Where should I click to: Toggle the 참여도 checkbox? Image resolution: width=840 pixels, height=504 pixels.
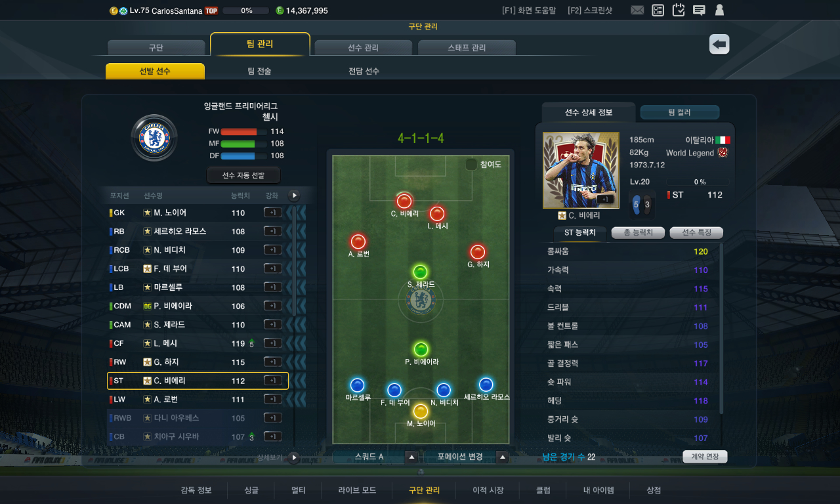tap(471, 165)
